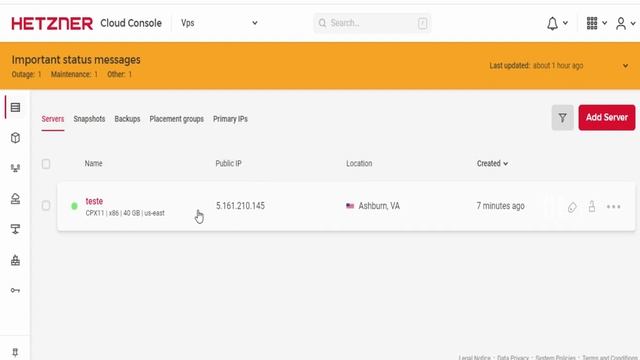Image resolution: width=640 pixels, height=360 pixels.
Task: Click the Hetzner logo
Action: 52,24
